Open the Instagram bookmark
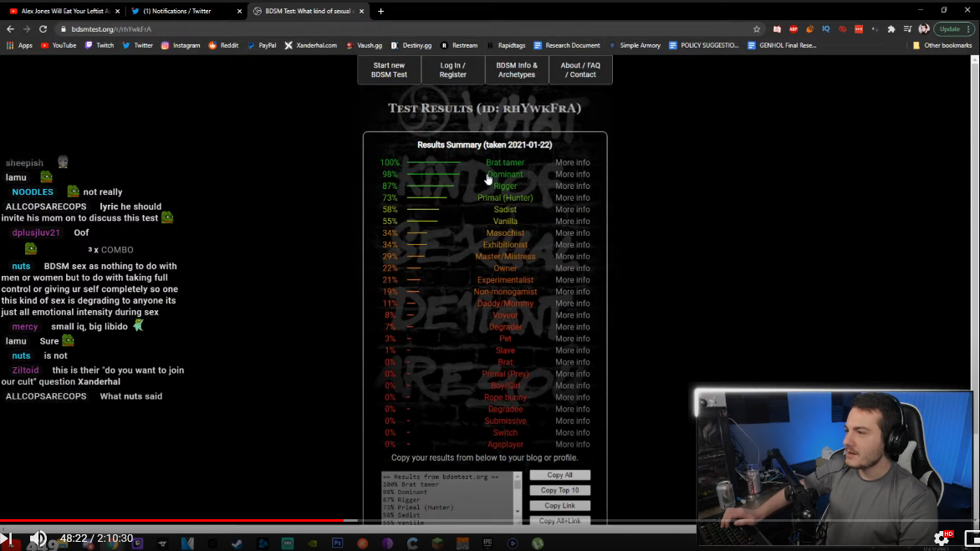Image resolution: width=980 pixels, height=551 pixels. [181, 45]
